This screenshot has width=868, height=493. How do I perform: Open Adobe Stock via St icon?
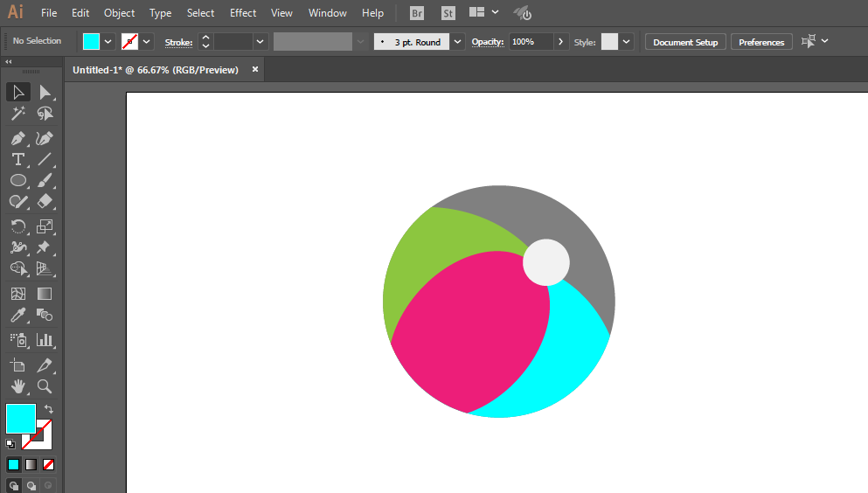pos(448,13)
